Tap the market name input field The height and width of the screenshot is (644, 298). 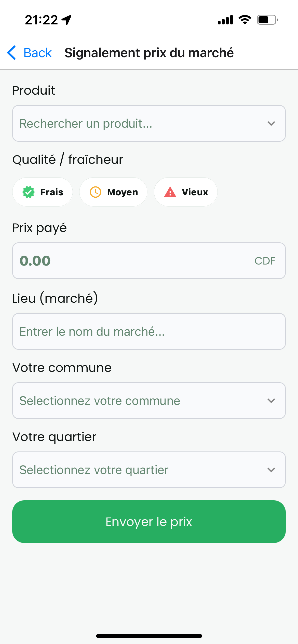(149, 332)
